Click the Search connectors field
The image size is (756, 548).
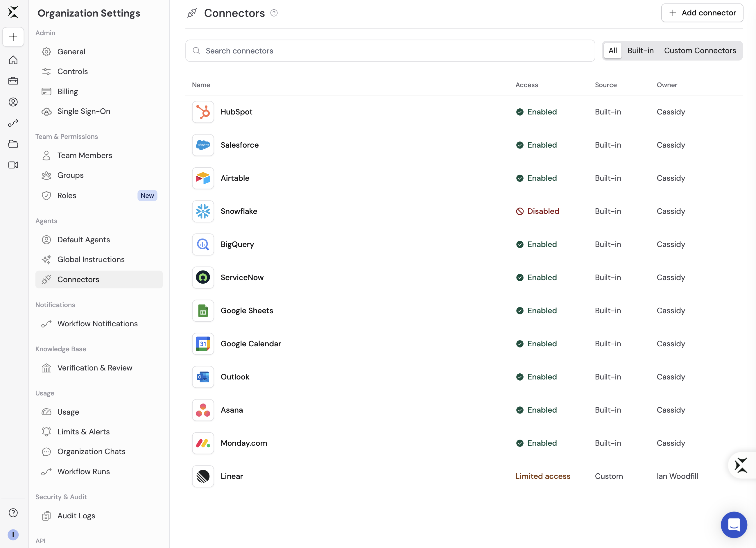coord(390,51)
